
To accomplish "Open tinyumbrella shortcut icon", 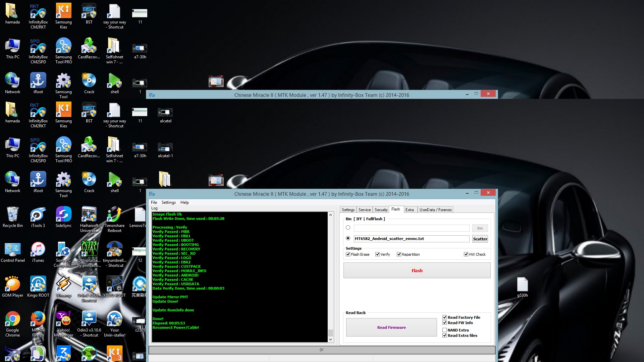I will pos(115,254).
